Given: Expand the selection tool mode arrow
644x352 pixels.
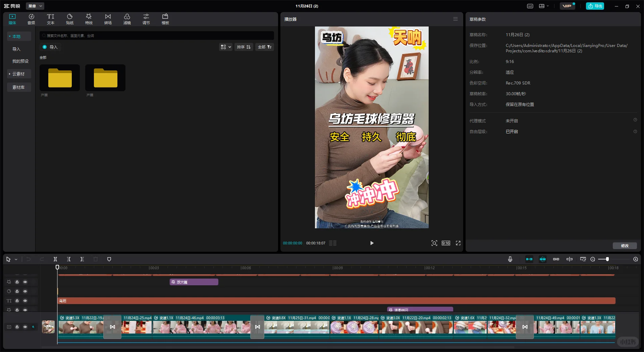Looking at the screenshot, I should point(16,259).
